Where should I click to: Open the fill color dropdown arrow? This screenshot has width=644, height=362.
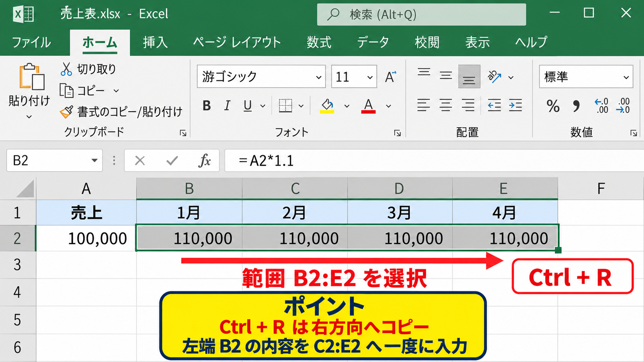[347, 106]
